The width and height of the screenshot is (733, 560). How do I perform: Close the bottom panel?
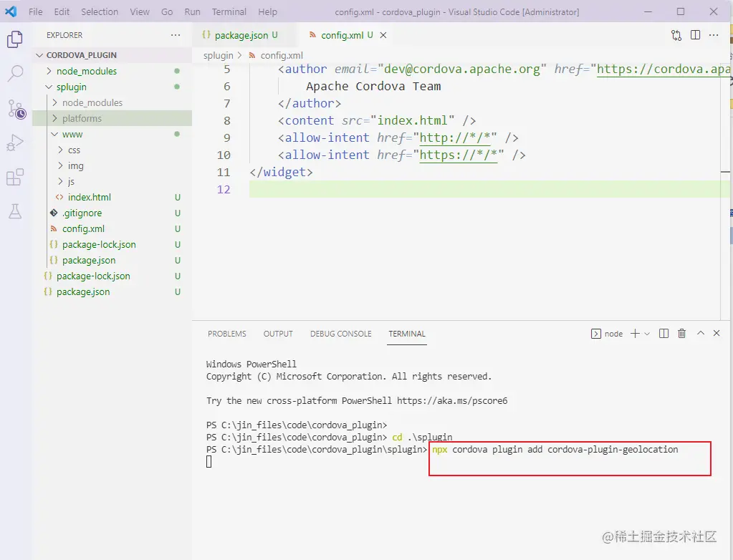pyautogui.click(x=717, y=333)
